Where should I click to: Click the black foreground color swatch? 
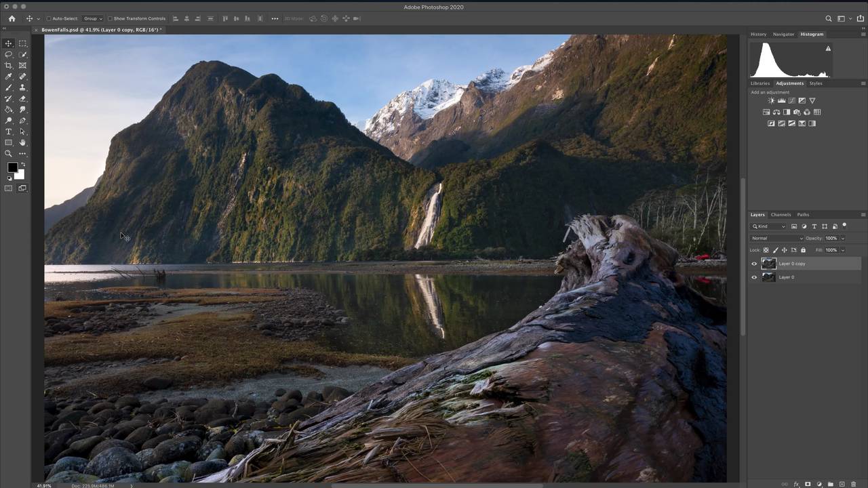pos(12,167)
